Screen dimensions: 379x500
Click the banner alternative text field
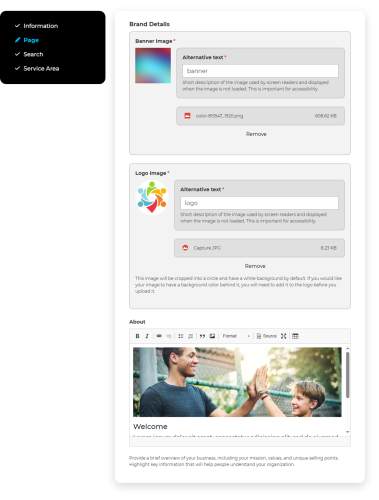(260, 71)
